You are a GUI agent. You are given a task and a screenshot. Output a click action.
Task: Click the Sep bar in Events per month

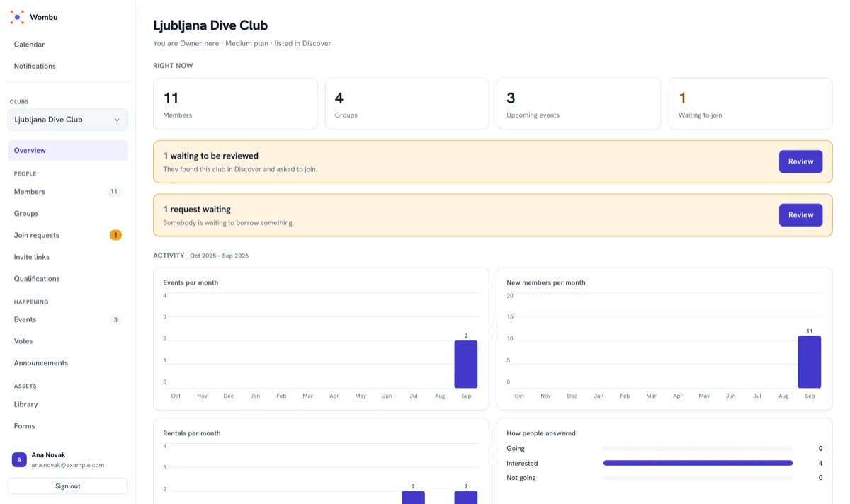466,364
